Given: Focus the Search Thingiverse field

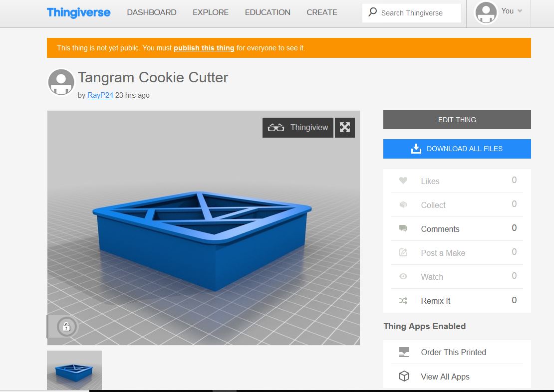Looking at the screenshot, I should point(412,13).
